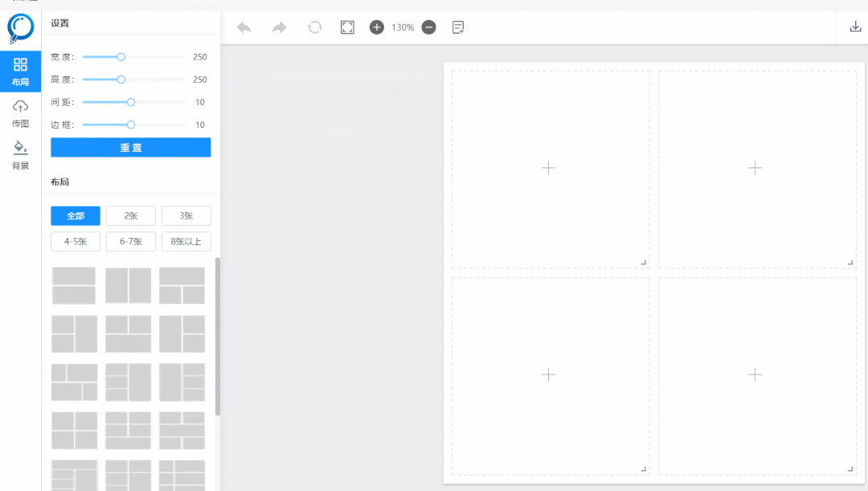Choose the first two-row layout thumbnail
The height and width of the screenshot is (491, 868).
click(x=74, y=285)
